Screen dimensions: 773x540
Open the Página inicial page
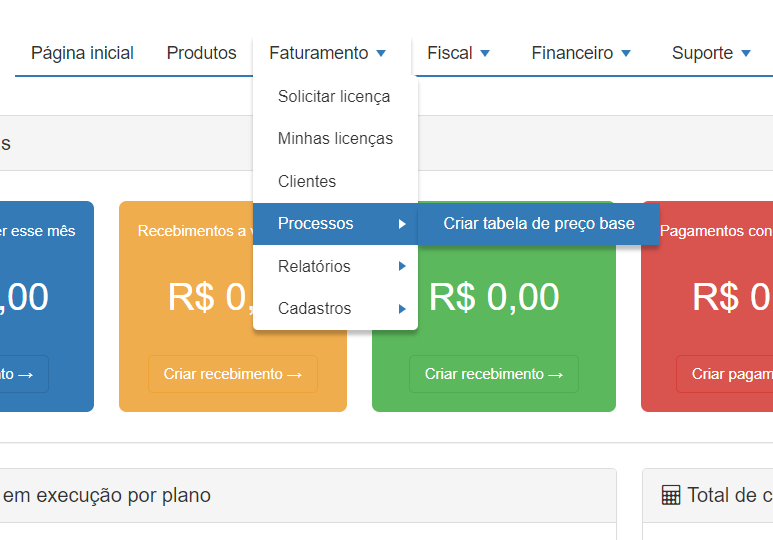(x=82, y=53)
